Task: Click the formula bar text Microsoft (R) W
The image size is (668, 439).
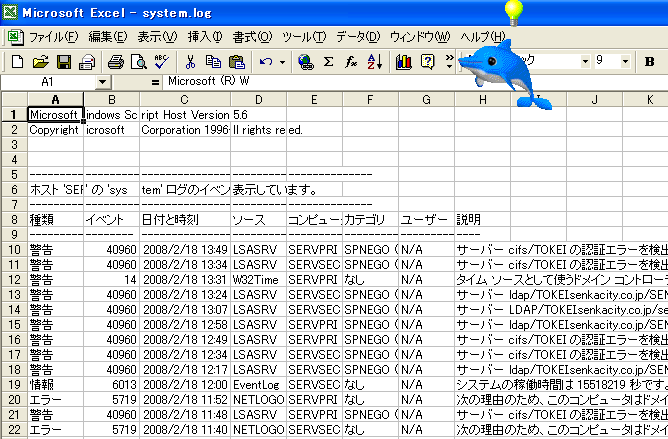Action: click(x=208, y=81)
